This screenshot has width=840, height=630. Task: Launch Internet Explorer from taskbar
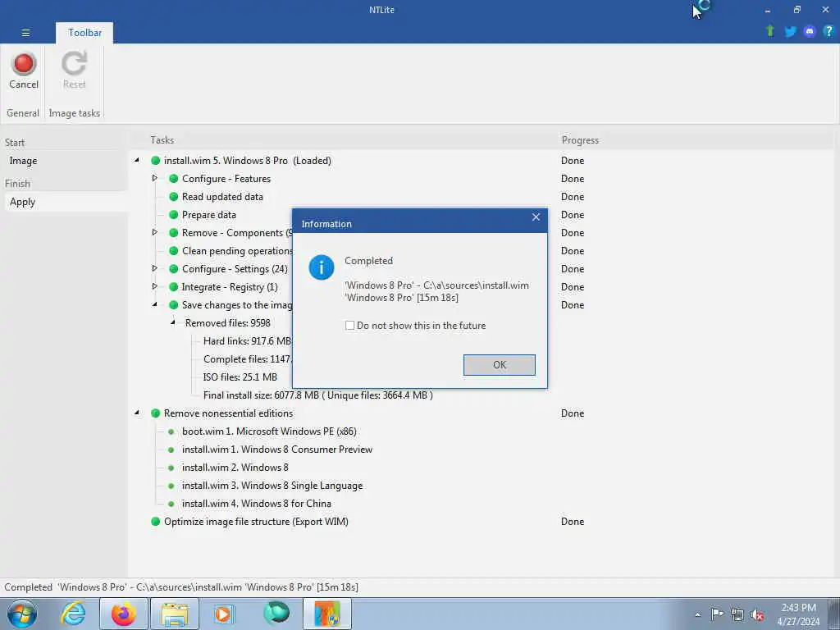[73, 614]
